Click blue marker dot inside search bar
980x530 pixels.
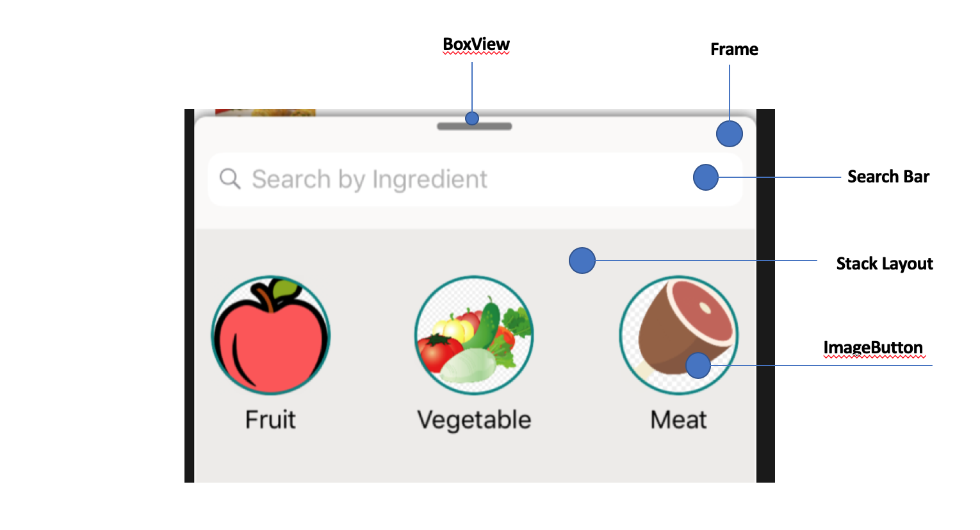pyautogui.click(x=706, y=177)
